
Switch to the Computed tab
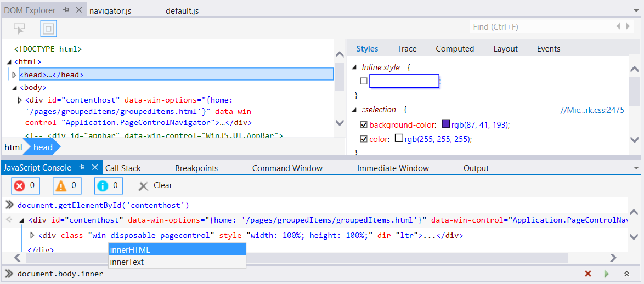coord(454,49)
